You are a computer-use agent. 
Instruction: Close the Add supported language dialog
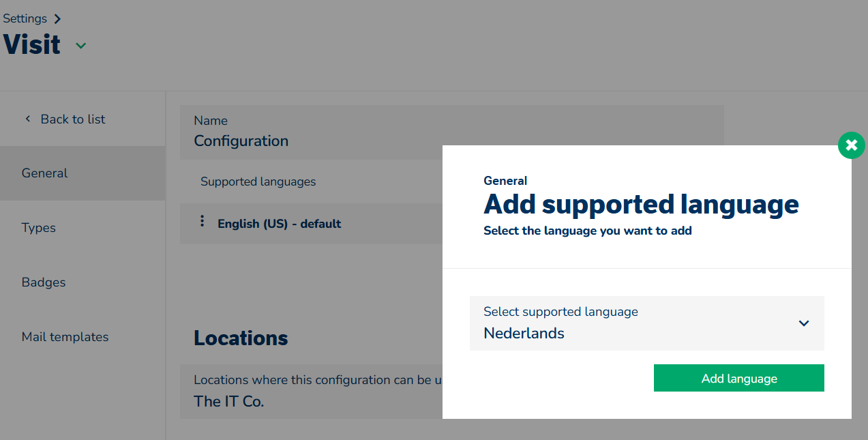coord(851,145)
